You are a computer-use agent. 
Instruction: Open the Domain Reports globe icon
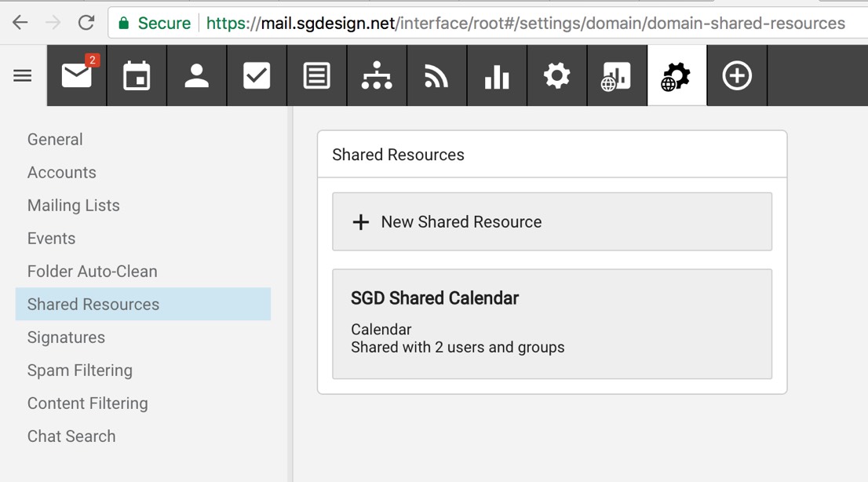pos(616,76)
